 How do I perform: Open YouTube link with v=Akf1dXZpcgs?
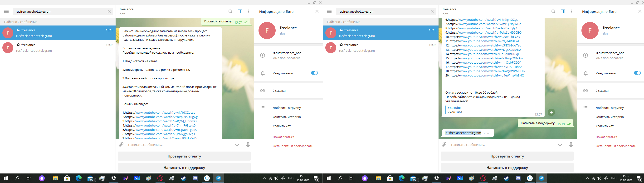click(165, 113)
